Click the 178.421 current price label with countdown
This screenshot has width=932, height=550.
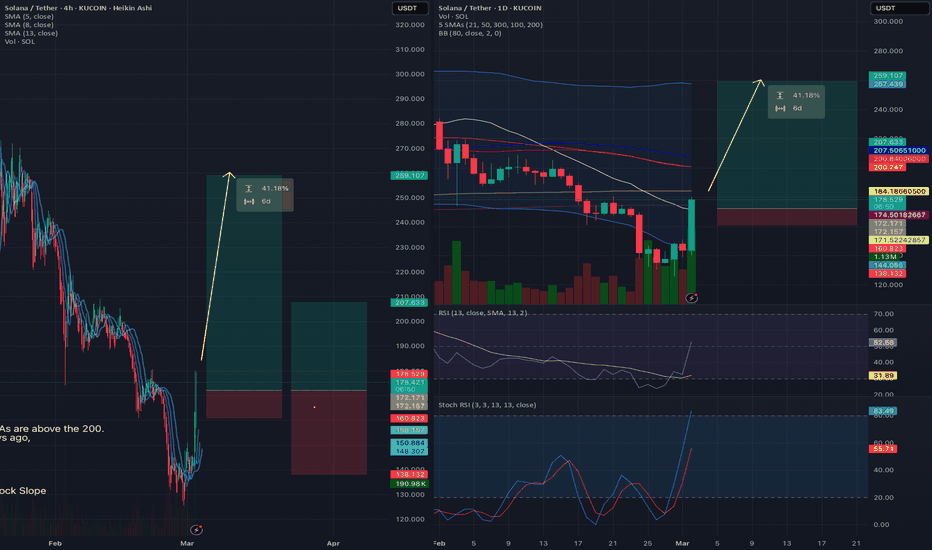click(409, 385)
